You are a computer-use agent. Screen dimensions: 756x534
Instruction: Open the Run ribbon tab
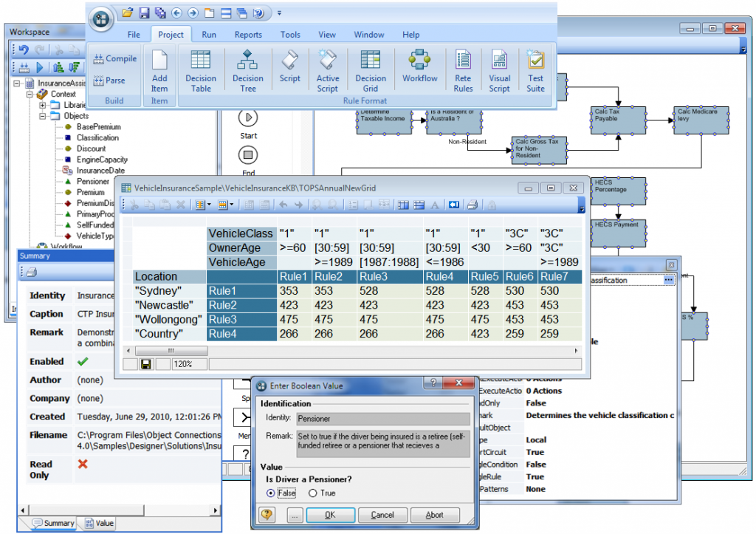point(209,35)
